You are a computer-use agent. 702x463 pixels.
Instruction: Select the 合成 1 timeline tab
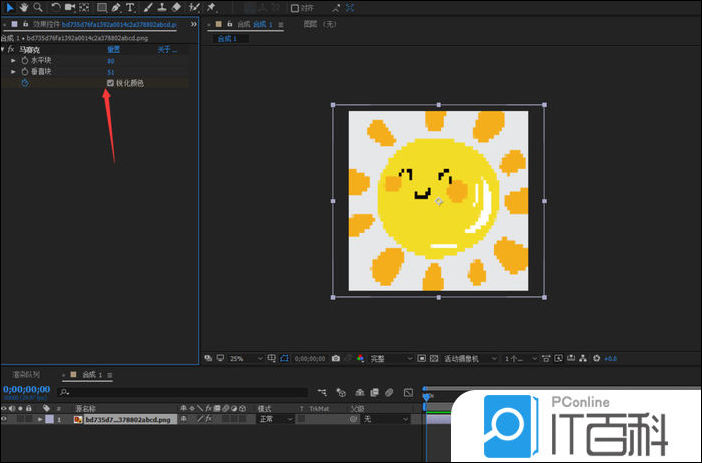(x=90, y=375)
